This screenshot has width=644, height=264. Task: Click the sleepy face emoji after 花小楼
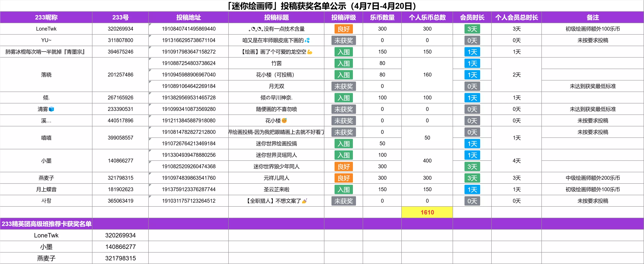coord(284,121)
